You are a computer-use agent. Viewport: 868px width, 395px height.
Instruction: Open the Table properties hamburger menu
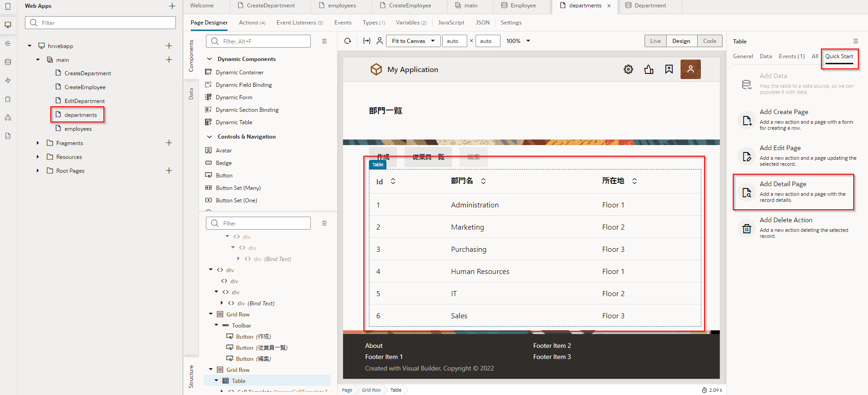856,41
